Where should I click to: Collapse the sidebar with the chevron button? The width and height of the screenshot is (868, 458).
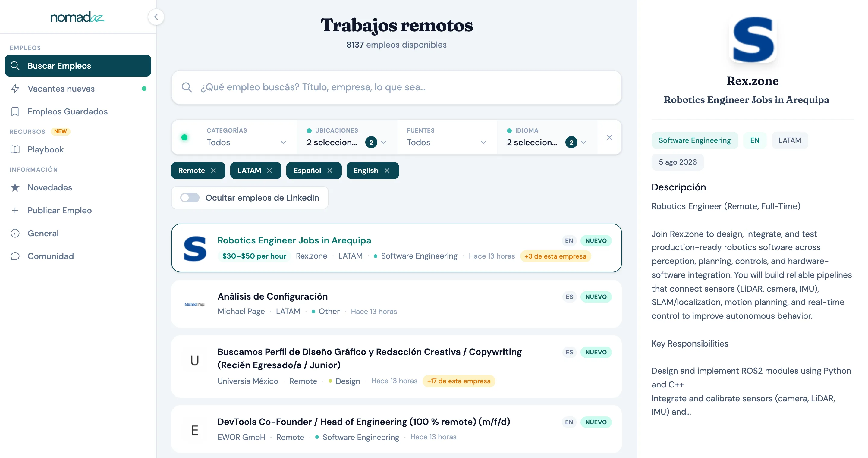point(156,17)
